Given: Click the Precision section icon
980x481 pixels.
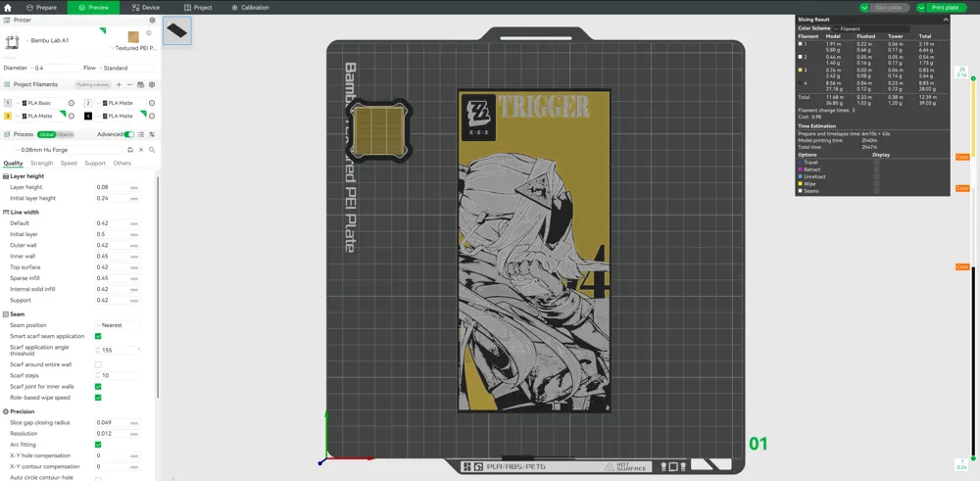Looking at the screenshot, I should point(6,411).
